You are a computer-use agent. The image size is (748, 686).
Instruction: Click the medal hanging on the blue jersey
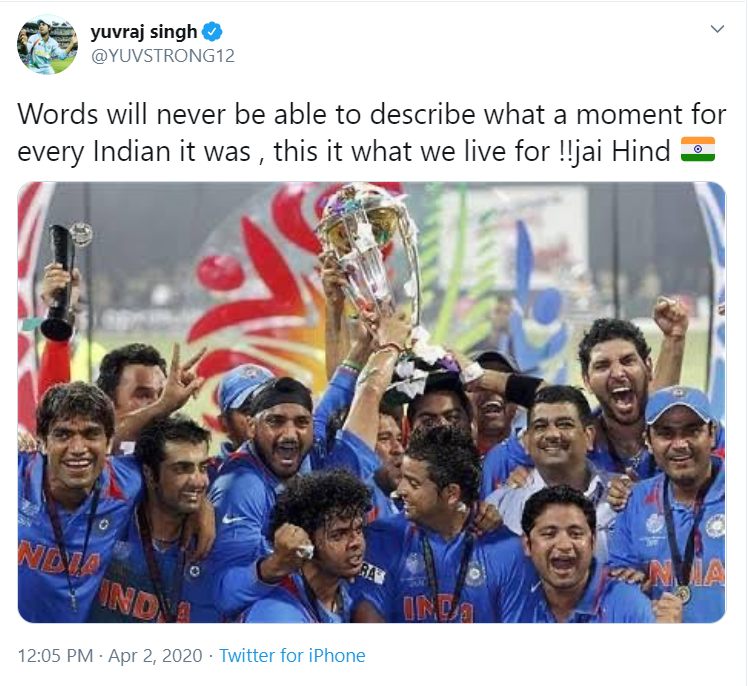[682, 593]
